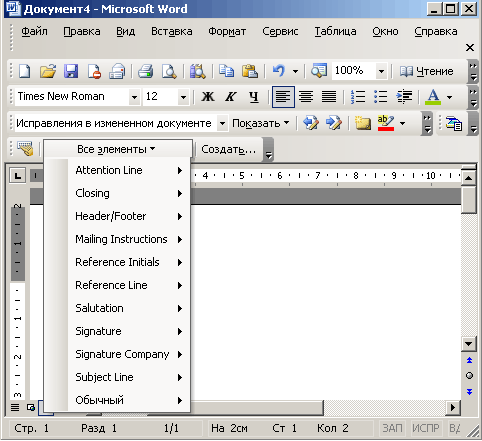Viewport: 482px width, 441px height.
Task: Increase indent icon
Action: coord(404,97)
